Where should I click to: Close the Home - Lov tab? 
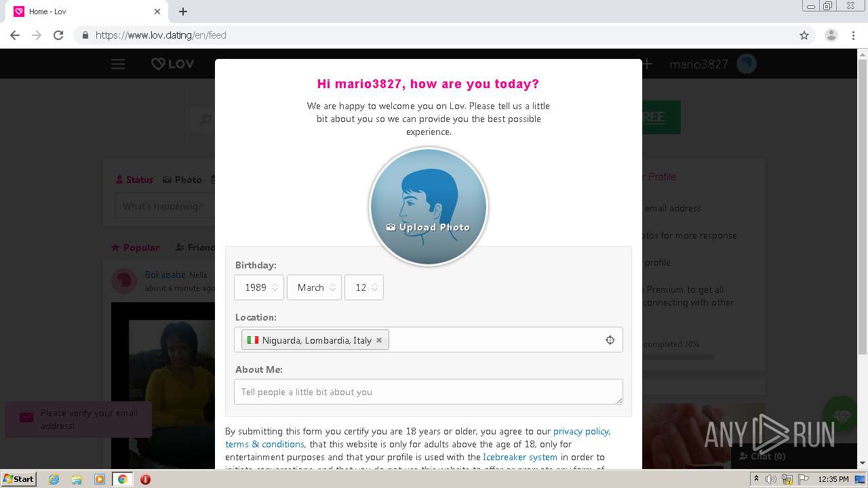157,12
